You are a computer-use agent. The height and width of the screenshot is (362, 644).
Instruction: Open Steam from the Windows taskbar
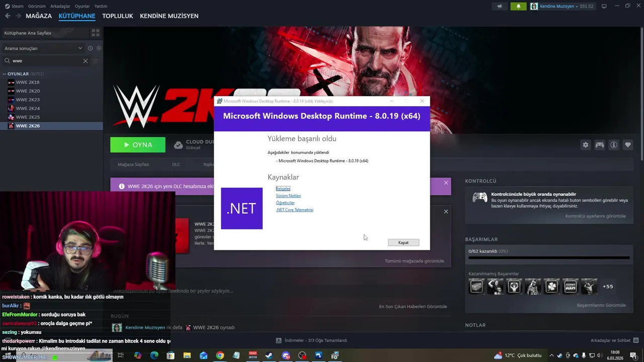tap(269, 355)
